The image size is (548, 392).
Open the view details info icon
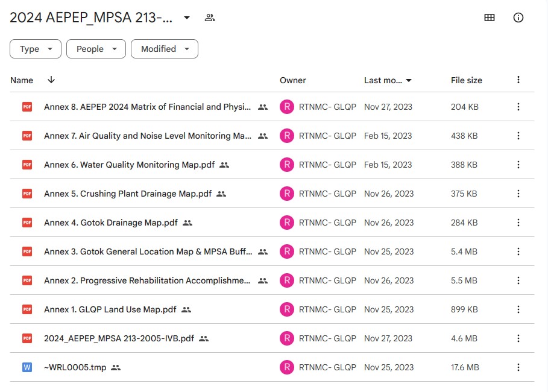click(518, 17)
